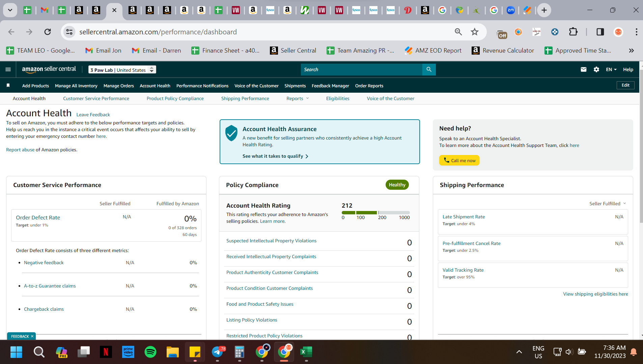
Task: Open the Leave Feedback link
Action: coord(93,115)
